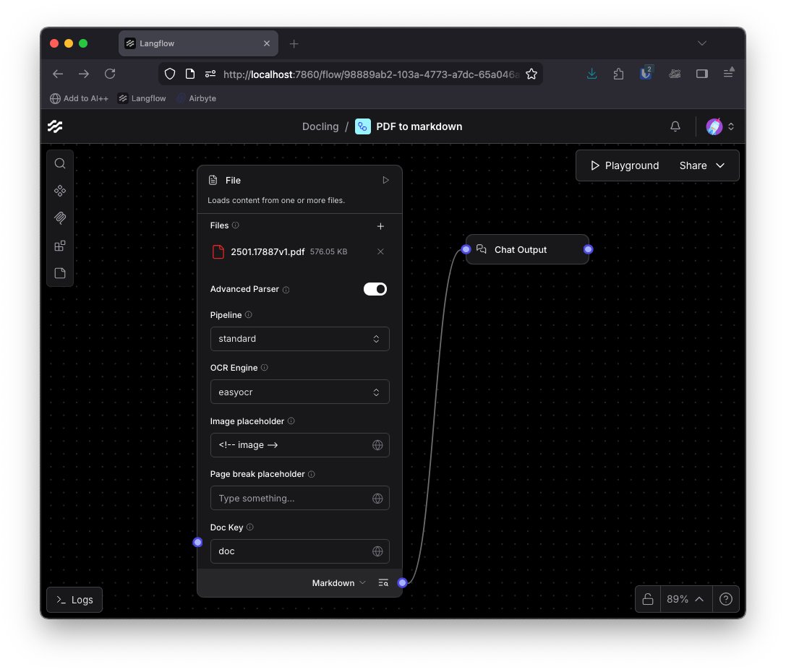Show info for Pipeline label
The width and height of the screenshot is (786, 672).
click(x=248, y=314)
